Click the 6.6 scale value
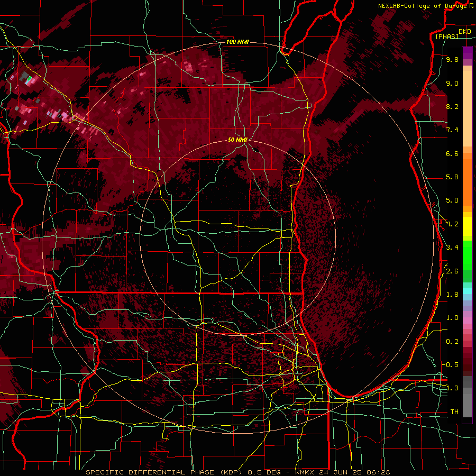This screenshot has width=476, height=476. click(452, 153)
